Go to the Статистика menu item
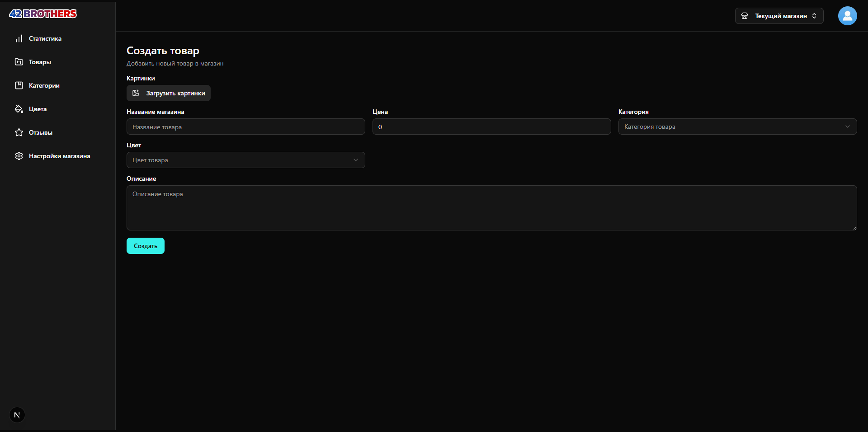This screenshot has width=868, height=432. pyautogui.click(x=45, y=39)
